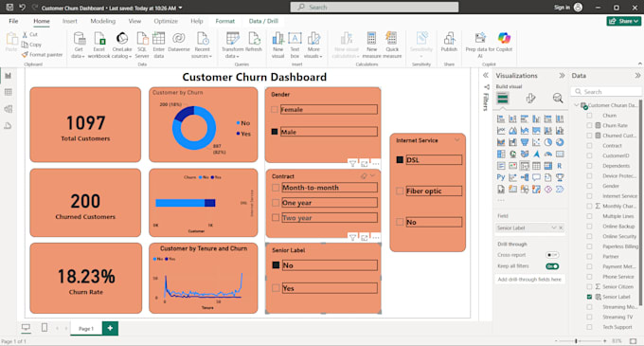Click the title bar Search box
Screen dimensions: 644x346
click(375, 7)
